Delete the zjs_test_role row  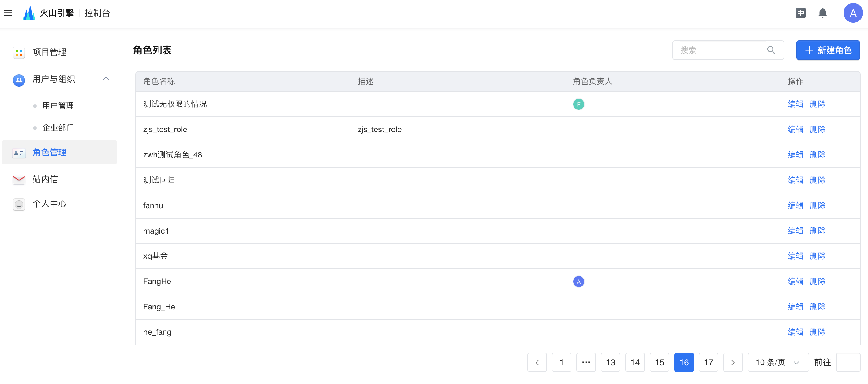817,129
